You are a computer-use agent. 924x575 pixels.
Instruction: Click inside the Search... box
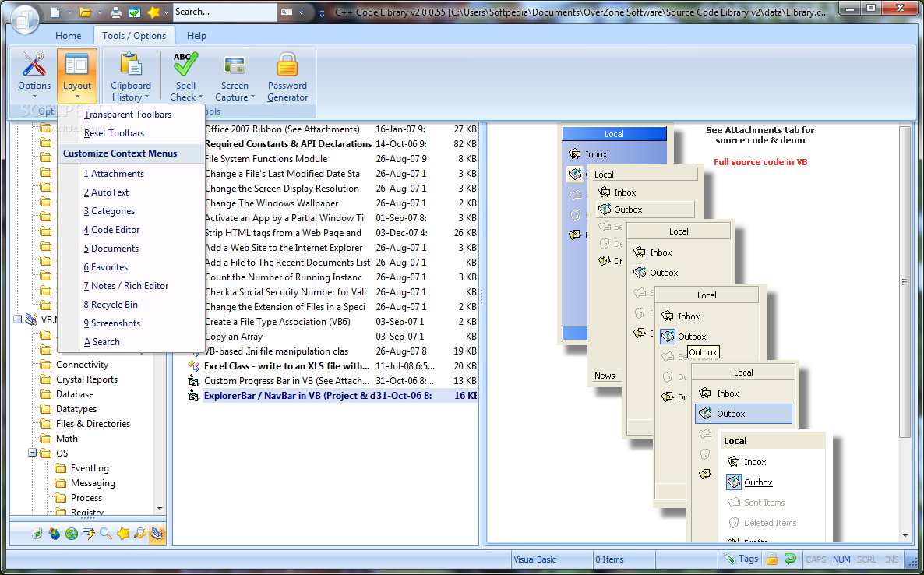224,12
